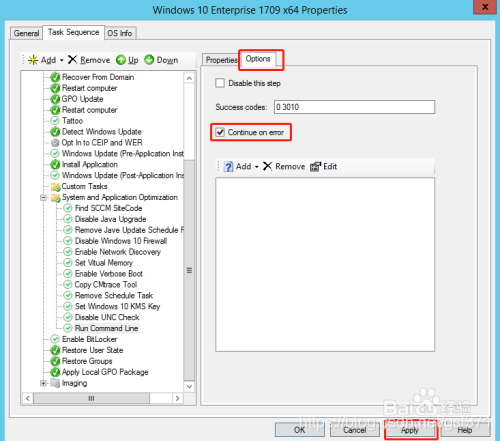Open the conditions Add dropdown arrow

coord(257,167)
